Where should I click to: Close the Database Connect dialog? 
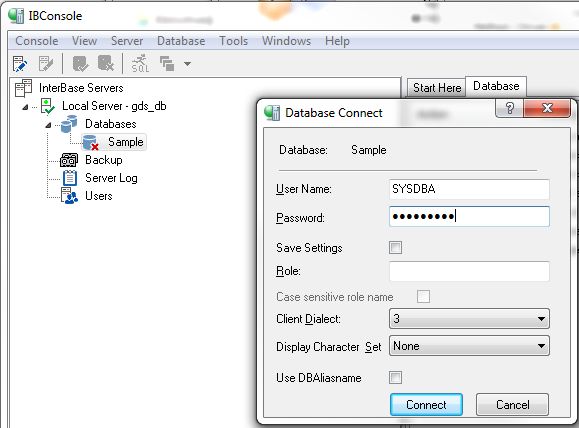tap(547, 108)
